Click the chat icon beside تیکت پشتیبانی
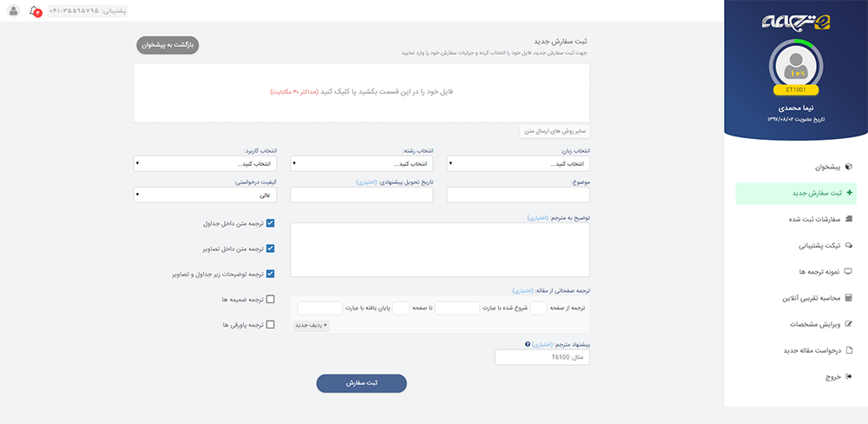 pyautogui.click(x=850, y=246)
